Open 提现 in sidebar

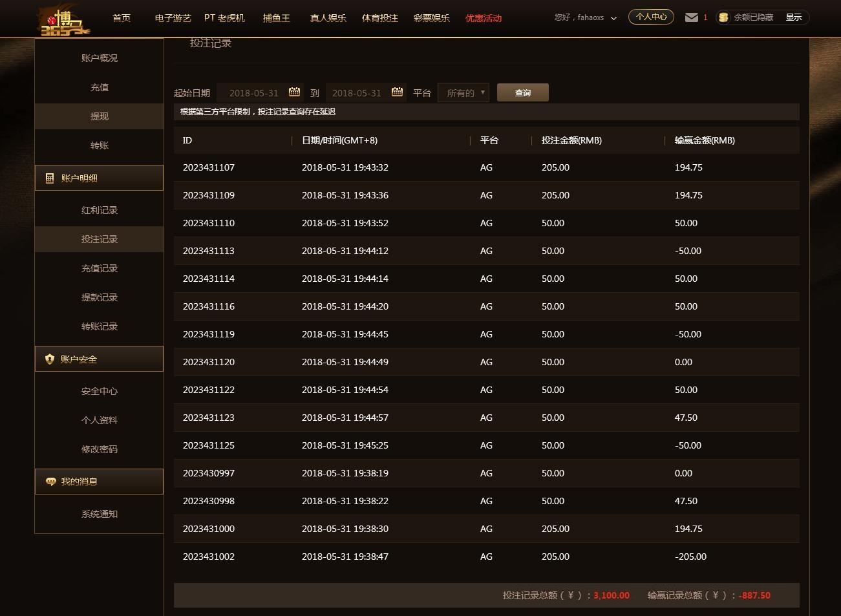[100, 116]
